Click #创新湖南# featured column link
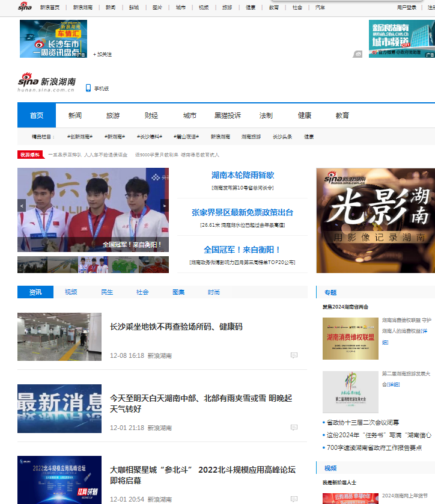The height and width of the screenshot is (504, 435). pos(80,137)
